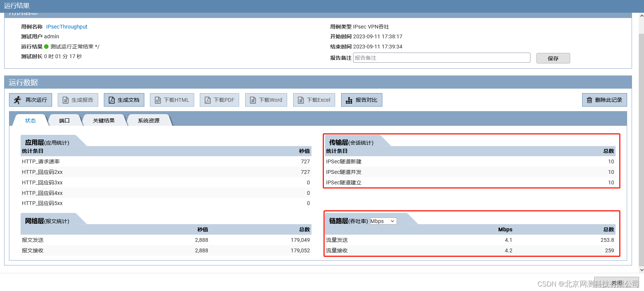Open the 关键结果 tab
Viewport: 644px width, 291px height.
pyautogui.click(x=104, y=121)
